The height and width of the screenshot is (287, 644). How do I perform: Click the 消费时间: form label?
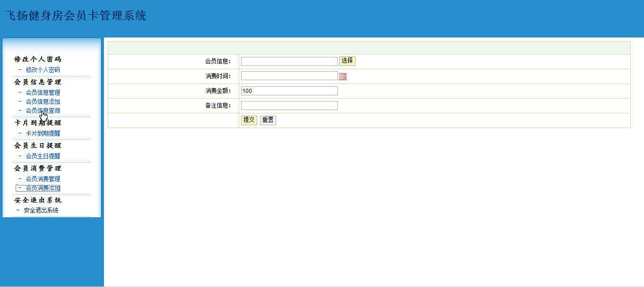coord(218,76)
